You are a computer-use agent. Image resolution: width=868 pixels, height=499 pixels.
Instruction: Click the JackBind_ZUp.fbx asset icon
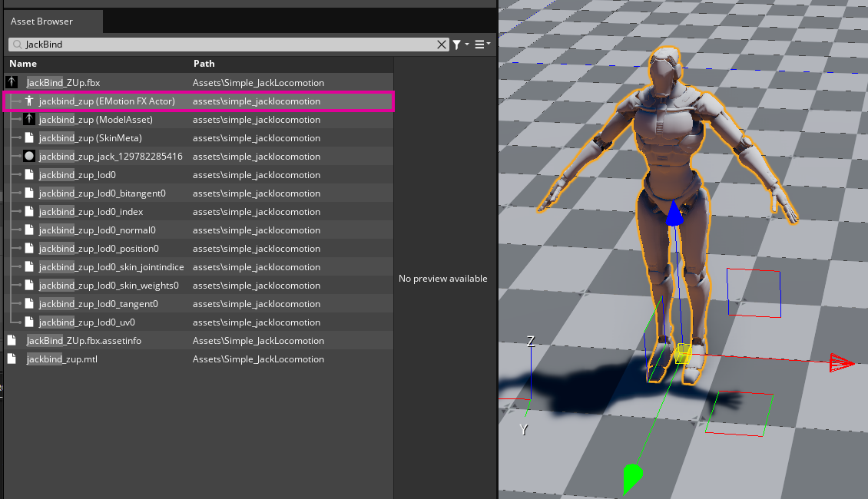[11, 82]
